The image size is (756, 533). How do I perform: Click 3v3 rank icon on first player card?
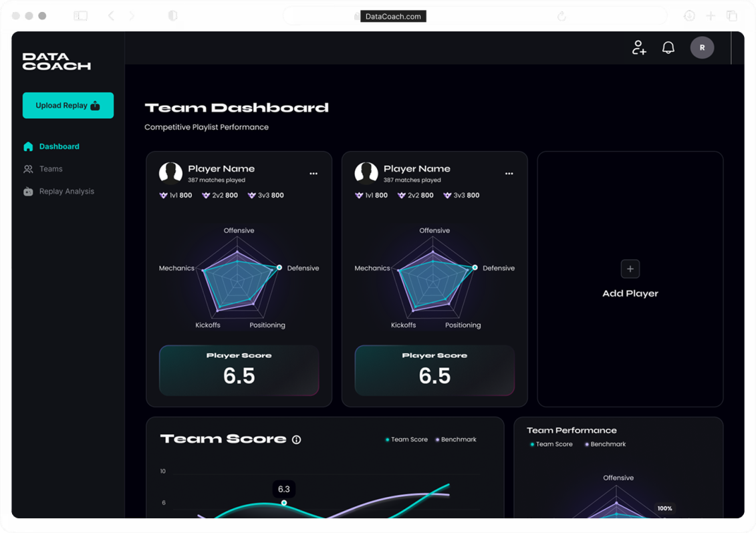pyautogui.click(x=252, y=196)
